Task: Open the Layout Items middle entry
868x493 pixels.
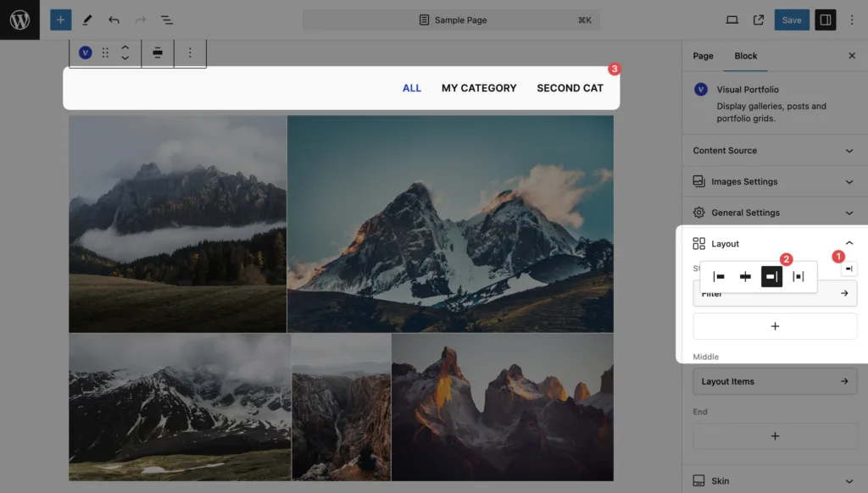Action: point(774,381)
